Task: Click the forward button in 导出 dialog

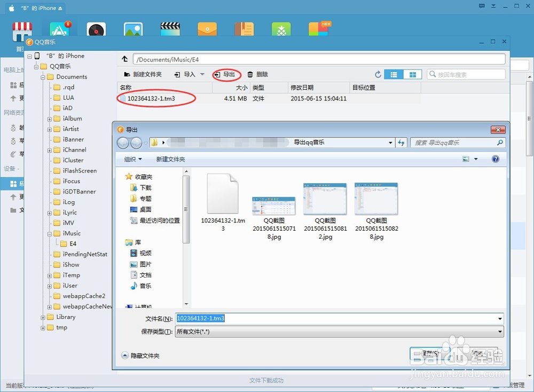Action: point(136,143)
